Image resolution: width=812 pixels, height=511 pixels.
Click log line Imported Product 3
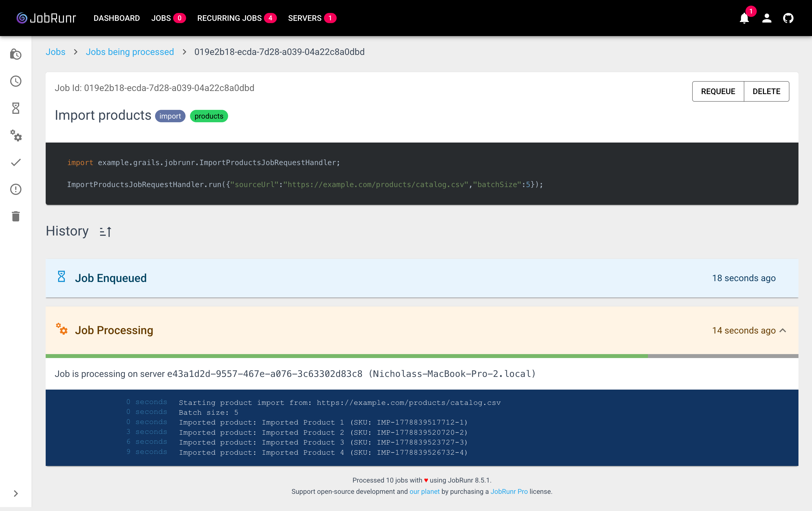click(x=323, y=442)
